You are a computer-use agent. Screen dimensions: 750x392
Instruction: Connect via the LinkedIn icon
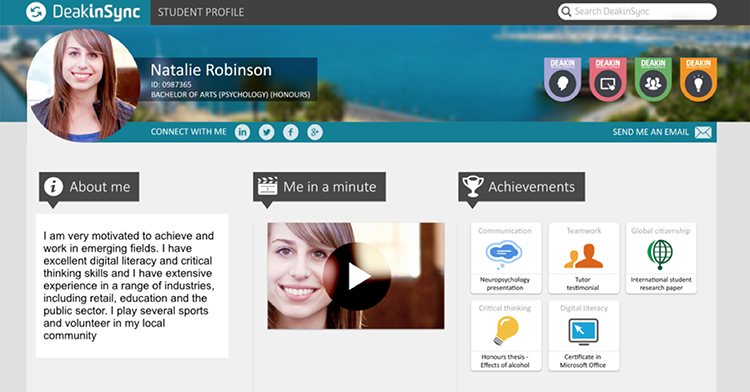[x=243, y=132]
